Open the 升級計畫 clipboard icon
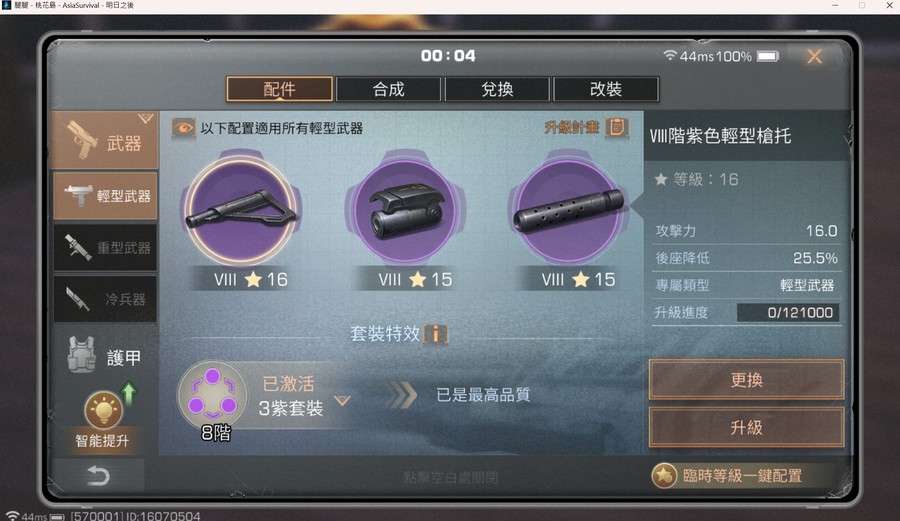This screenshot has height=521, width=900. tap(617, 127)
